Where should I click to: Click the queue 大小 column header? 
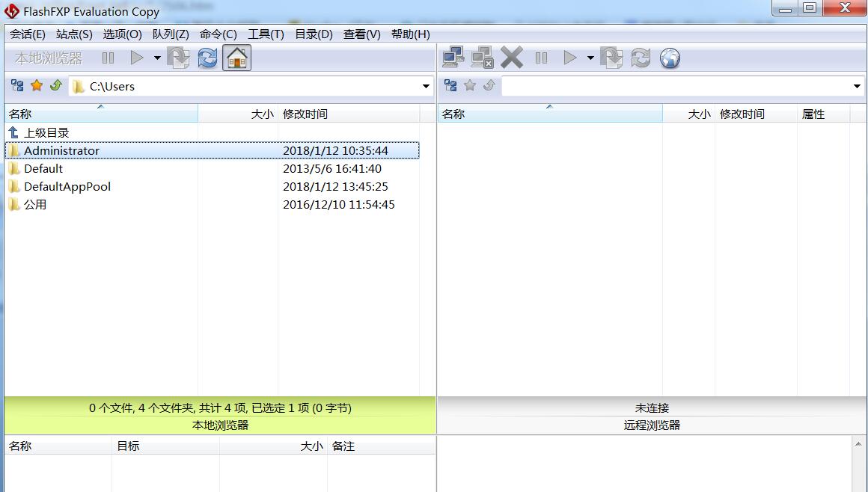(273, 446)
